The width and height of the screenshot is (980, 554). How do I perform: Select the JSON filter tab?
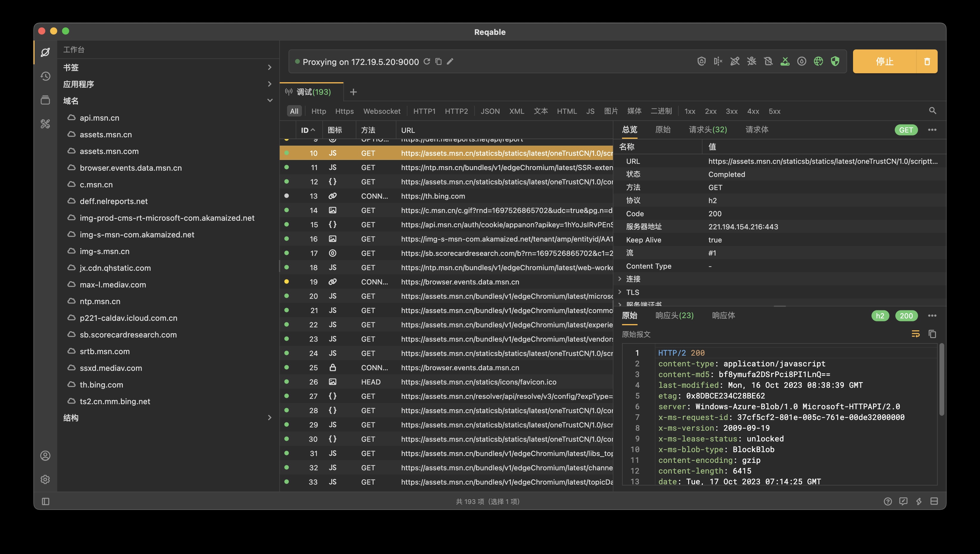pos(490,111)
